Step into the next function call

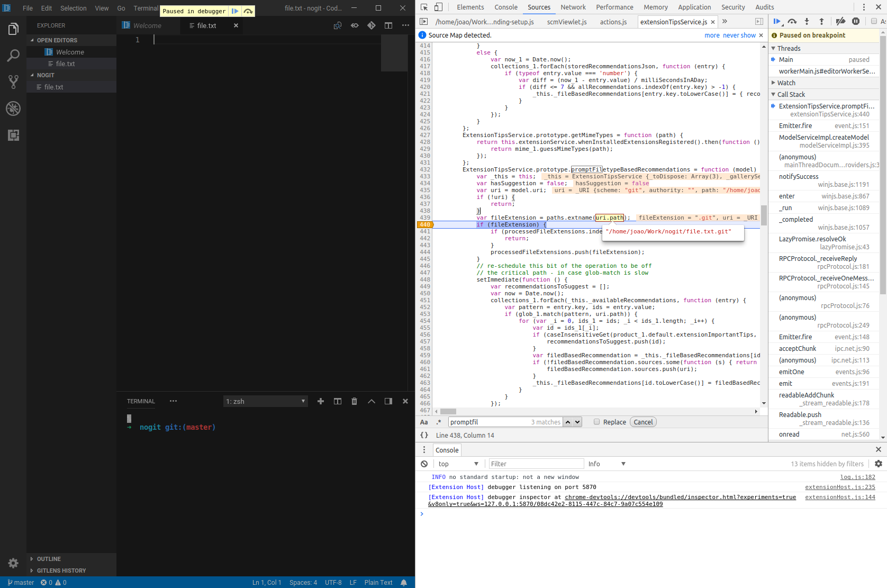807,21
